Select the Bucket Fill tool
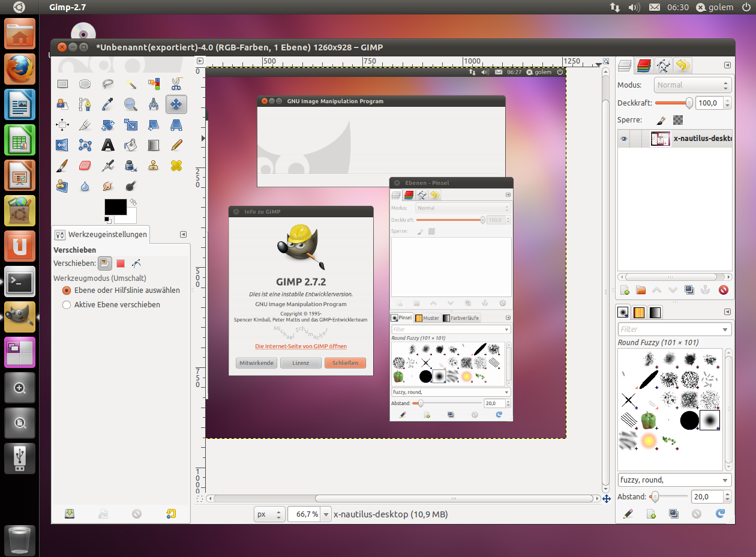This screenshot has height=557, width=756. pos(130,145)
